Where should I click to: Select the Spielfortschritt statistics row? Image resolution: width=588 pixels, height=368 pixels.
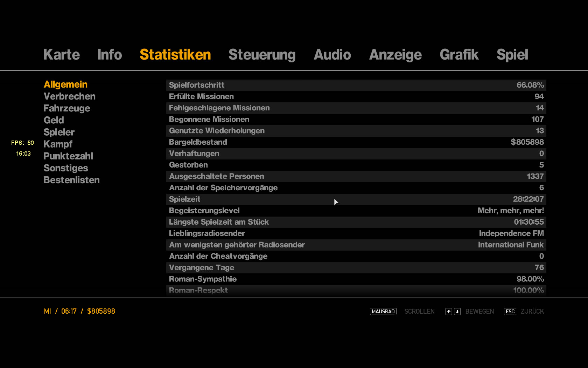pyautogui.click(x=356, y=85)
